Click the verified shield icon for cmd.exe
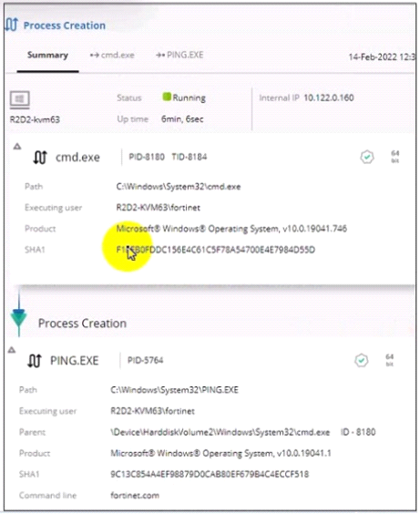The height and width of the screenshot is (514, 420). pos(367,157)
